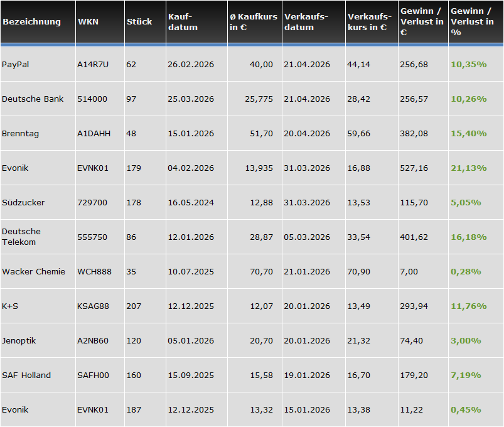The image size is (504, 427).
Task: Select the Kaufdatum column header
Action: 183,22
